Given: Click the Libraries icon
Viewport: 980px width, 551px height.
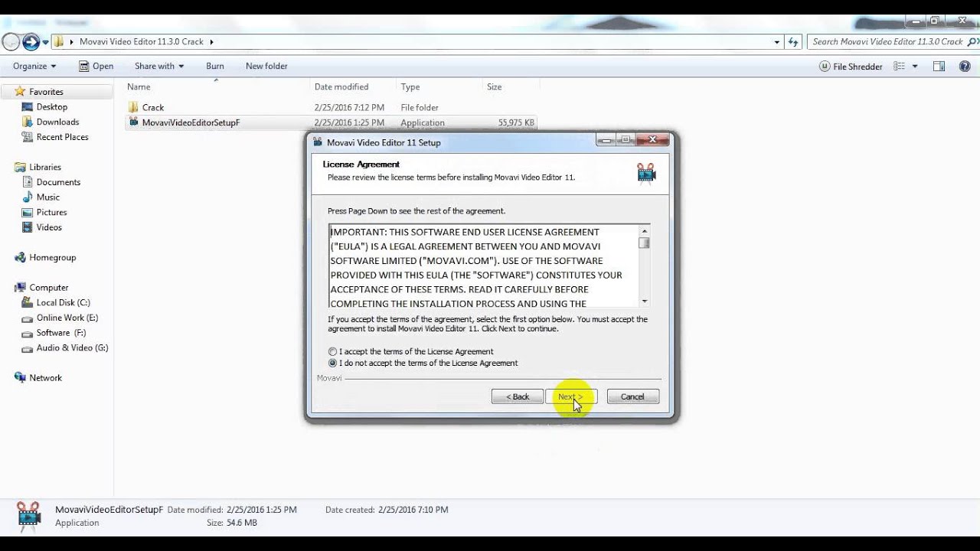Looking at the screenshot, I should click(20, 167).
